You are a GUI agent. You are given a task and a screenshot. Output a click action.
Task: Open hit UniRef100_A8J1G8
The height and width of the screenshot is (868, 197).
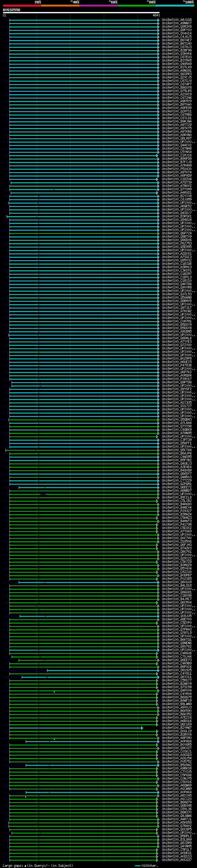[x=177, y=20]
